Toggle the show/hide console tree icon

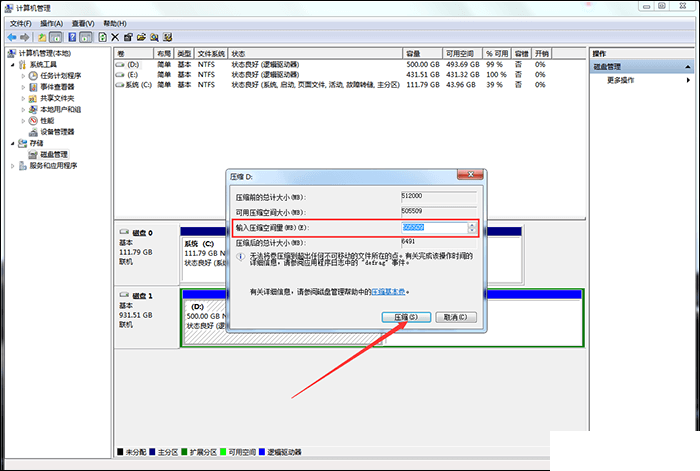tap(56, 38)
